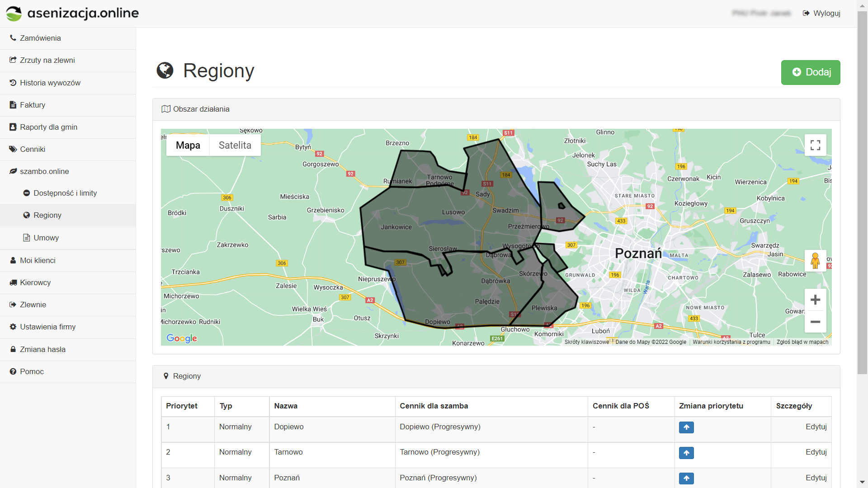Open Zrzuty na zlewni menu item
Screen dimensions: 868x488
[x=68, y=60]
